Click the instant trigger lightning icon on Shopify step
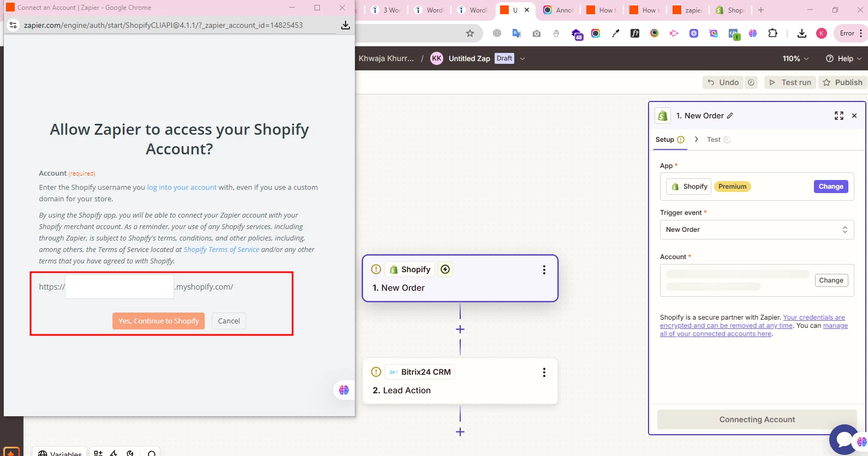Screen dimensions: 868x456 point(445,269)
